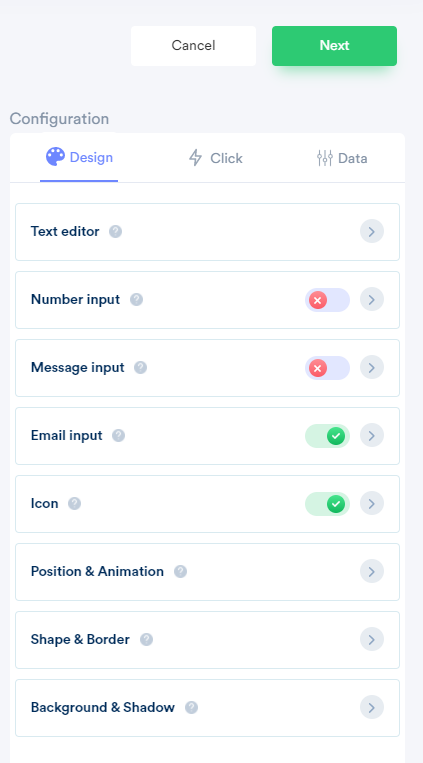Viewport: 423px width, 763px height.
Task: Select the Shape & Border row
Action: (x=207, y=640)
